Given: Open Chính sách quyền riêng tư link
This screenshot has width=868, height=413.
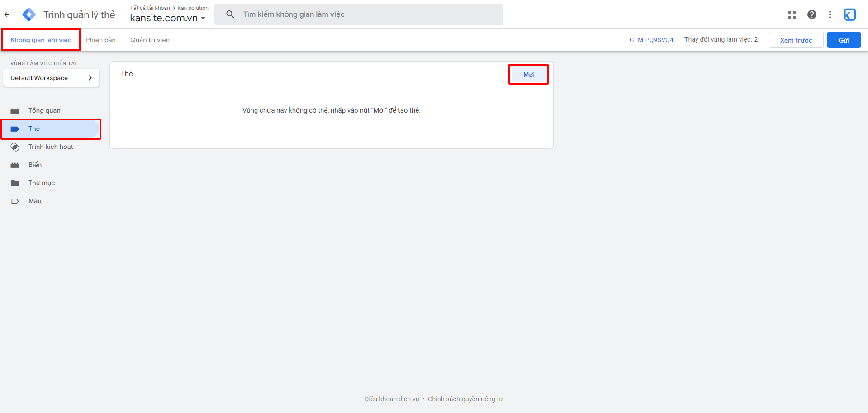Looking at the screenshot, I should 465,399.
